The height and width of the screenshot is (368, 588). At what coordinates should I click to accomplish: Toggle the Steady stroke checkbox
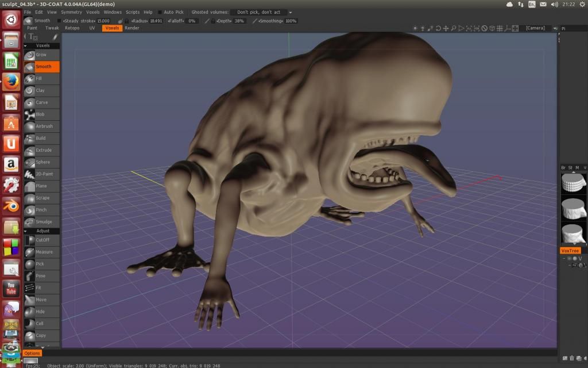tap(59, 21)
